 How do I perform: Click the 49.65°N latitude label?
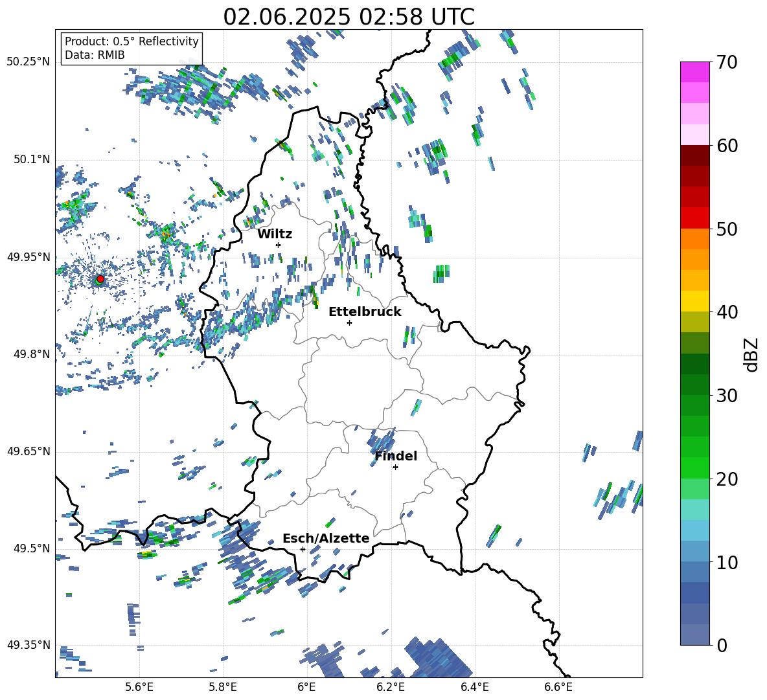click(29, 451)
